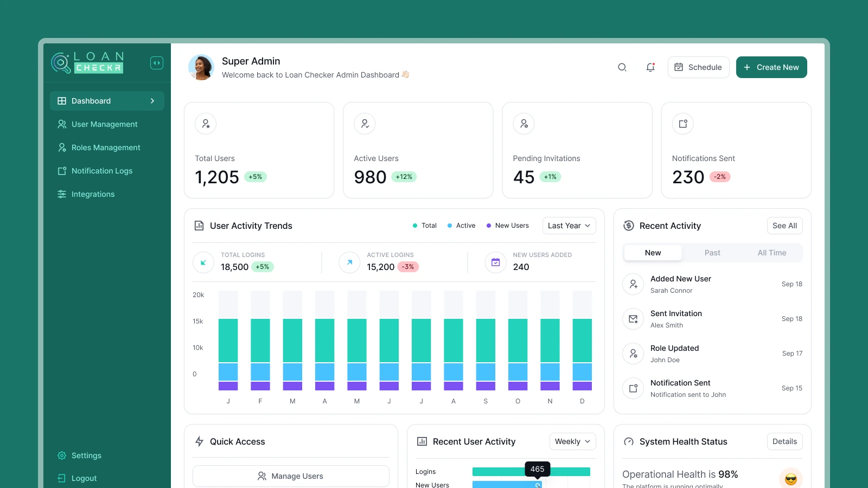Toggle the Total legend series
This screenshot has width=868, height=488.
click(x=425, y=226)
